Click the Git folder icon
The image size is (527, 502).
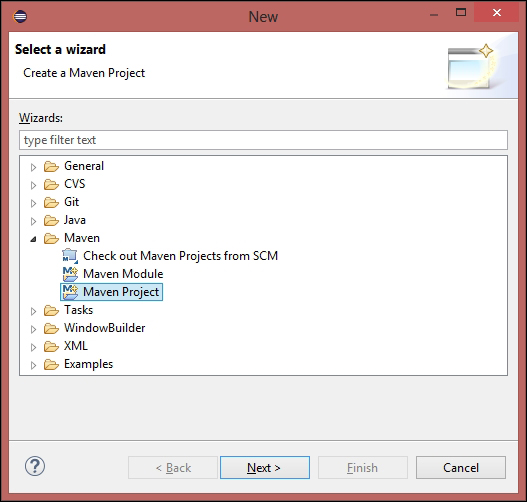pyautogui.click(x=51, y=202)
